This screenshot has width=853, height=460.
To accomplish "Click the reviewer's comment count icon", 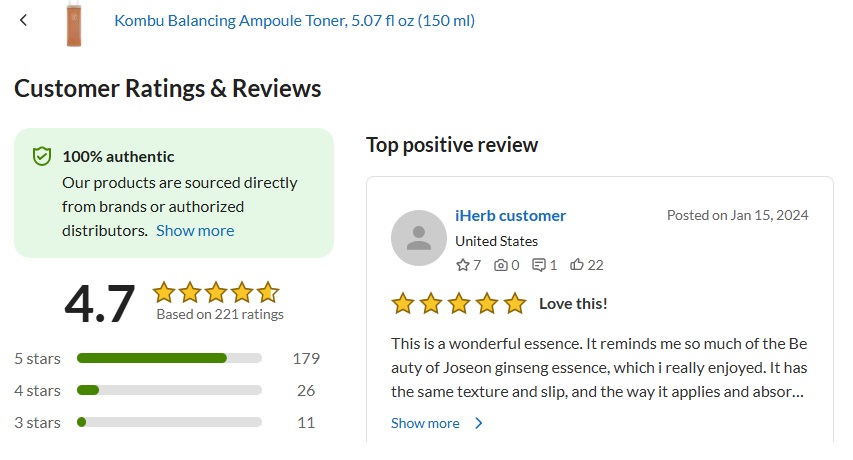I will (x=539, y=265).
